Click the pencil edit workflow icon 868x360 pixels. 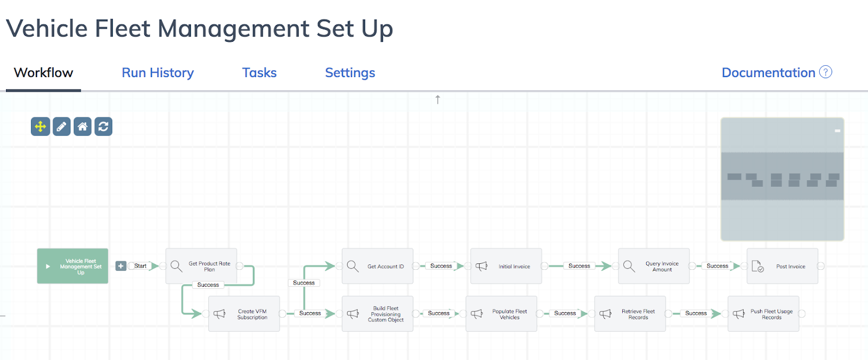pos(61,127)
